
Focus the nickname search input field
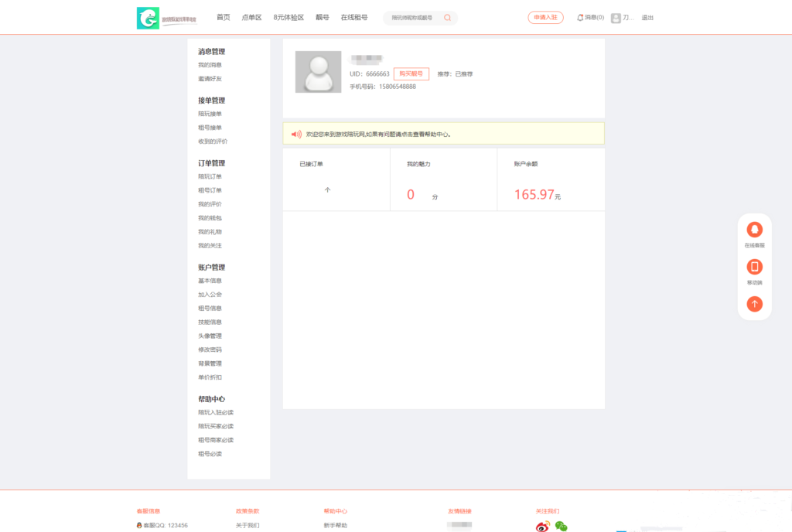coord(413,18)
